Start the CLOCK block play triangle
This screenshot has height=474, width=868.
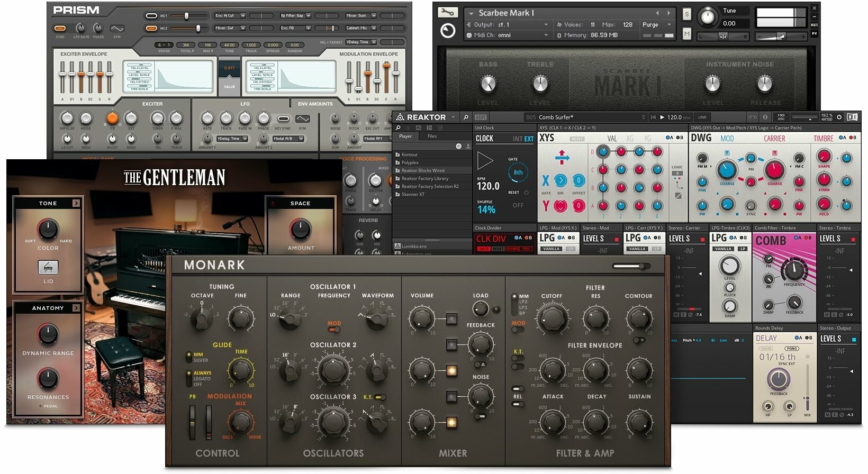pos(485,160)
